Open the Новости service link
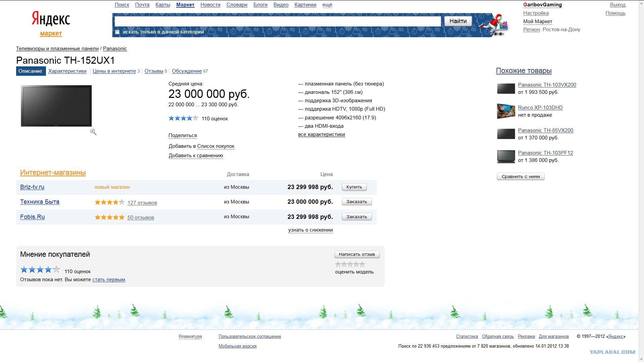 [210, 5]
